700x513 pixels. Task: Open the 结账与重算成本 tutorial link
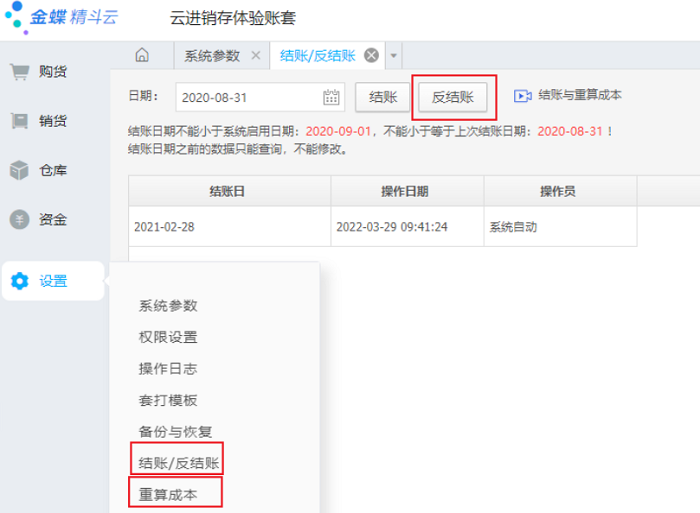click(580, 96)
